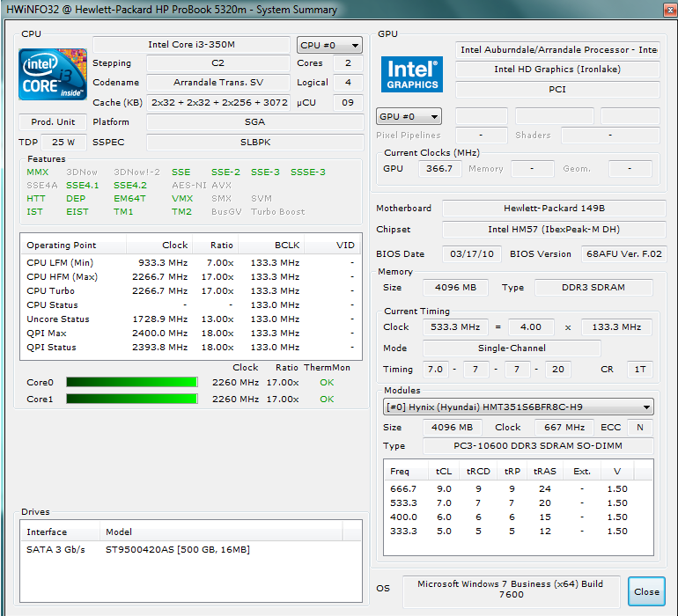
Task: Click the Cores count field
Action: click(348, 63)
